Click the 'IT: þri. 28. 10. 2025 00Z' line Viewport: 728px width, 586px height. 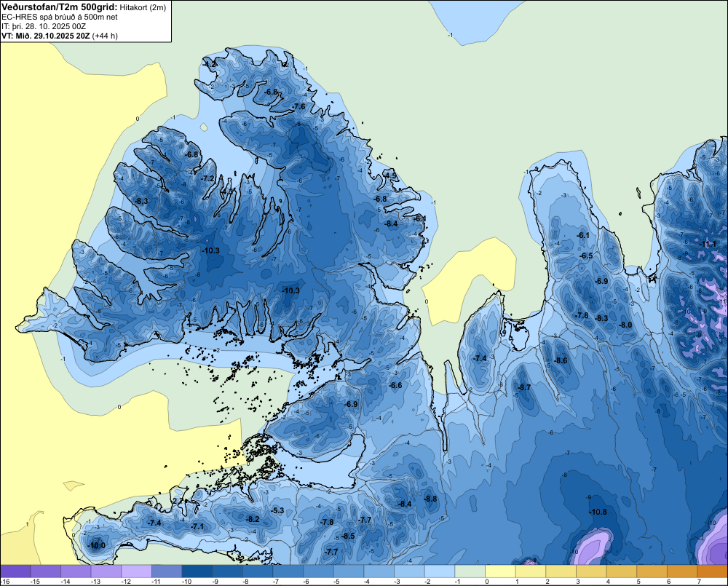coord(44,26)
